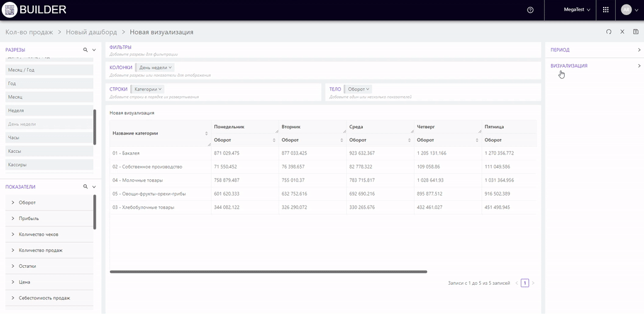Navigate to Новый дашборд breadcrumb
The image size is (644, 315).
[92, 32]
